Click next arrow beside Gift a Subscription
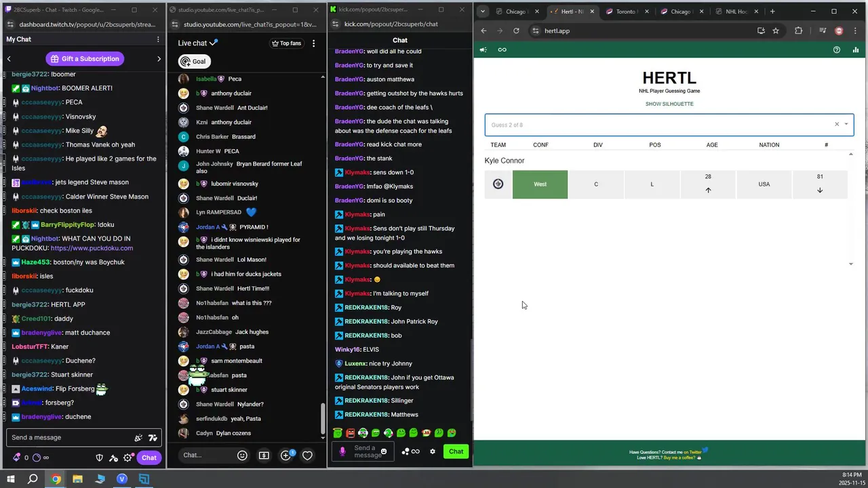Screen dimensions: 868x488 click(x=159, y=59)
